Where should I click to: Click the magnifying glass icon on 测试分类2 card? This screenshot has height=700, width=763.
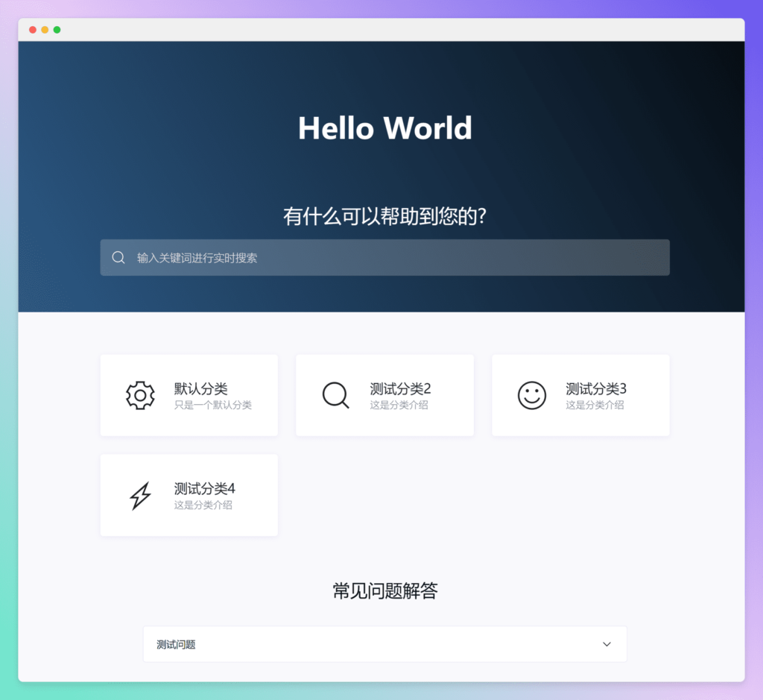point(335,395)
